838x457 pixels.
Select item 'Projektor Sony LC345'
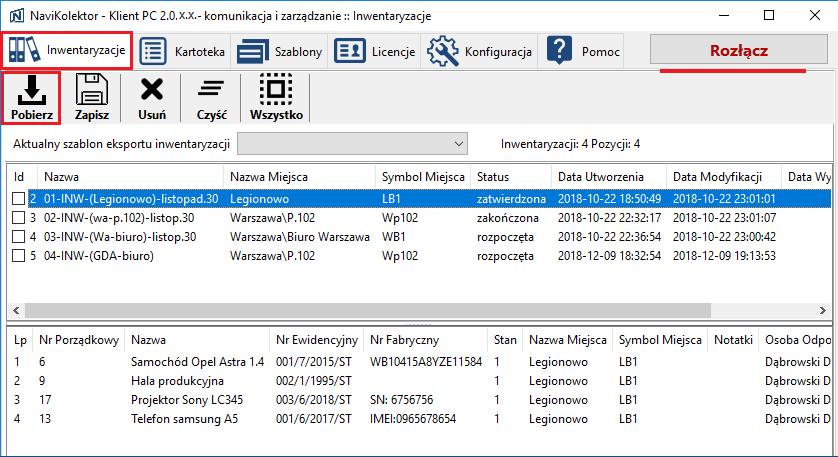187,400
